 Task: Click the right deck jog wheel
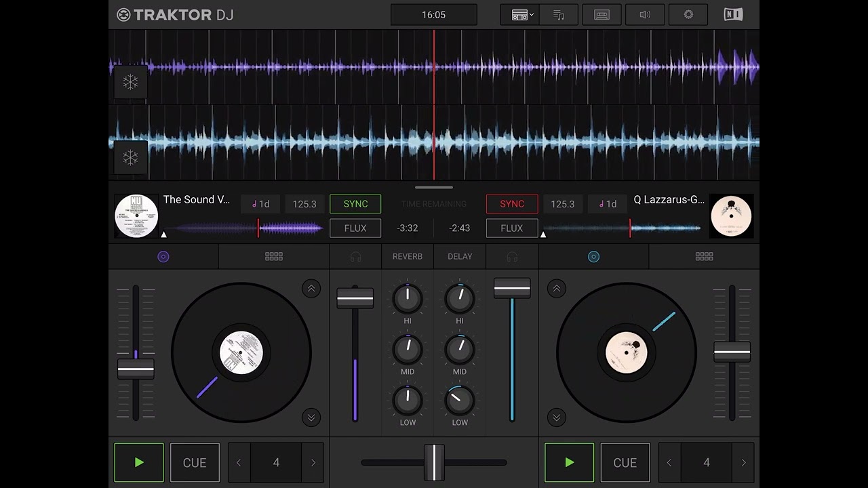(x=627, y=352)
